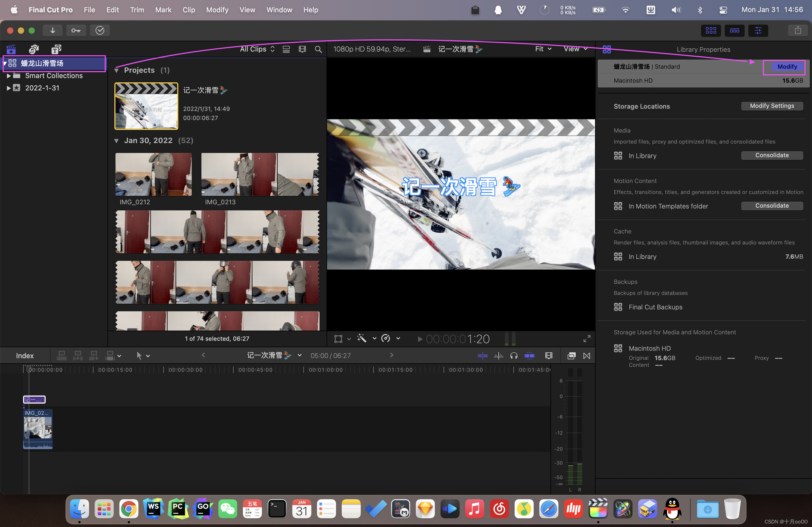Click the browser search magnifier icon
The width and height of the screenshot is (812, 527).
pos(318,49)
